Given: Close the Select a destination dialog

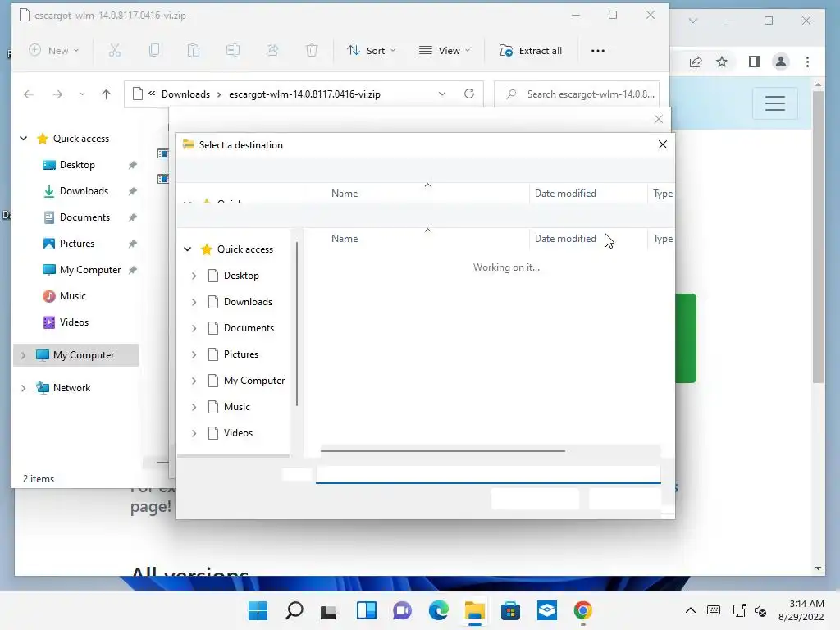Looking at the screenshot, I should [663, 144].
